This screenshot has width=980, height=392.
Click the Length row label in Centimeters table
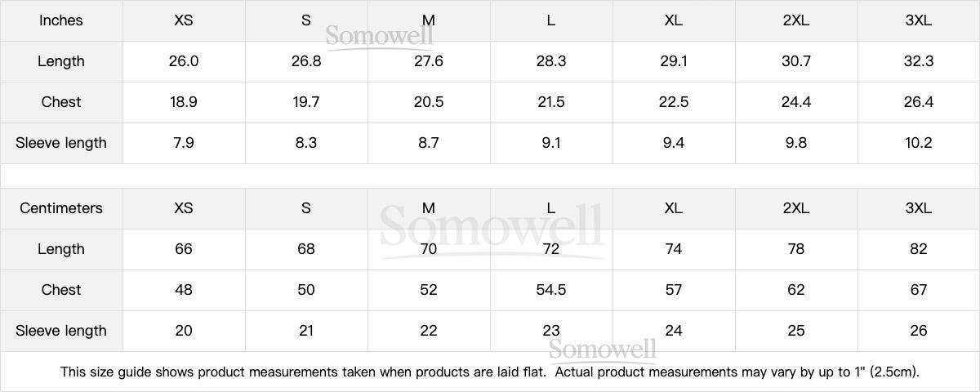[x=61, y=249]
